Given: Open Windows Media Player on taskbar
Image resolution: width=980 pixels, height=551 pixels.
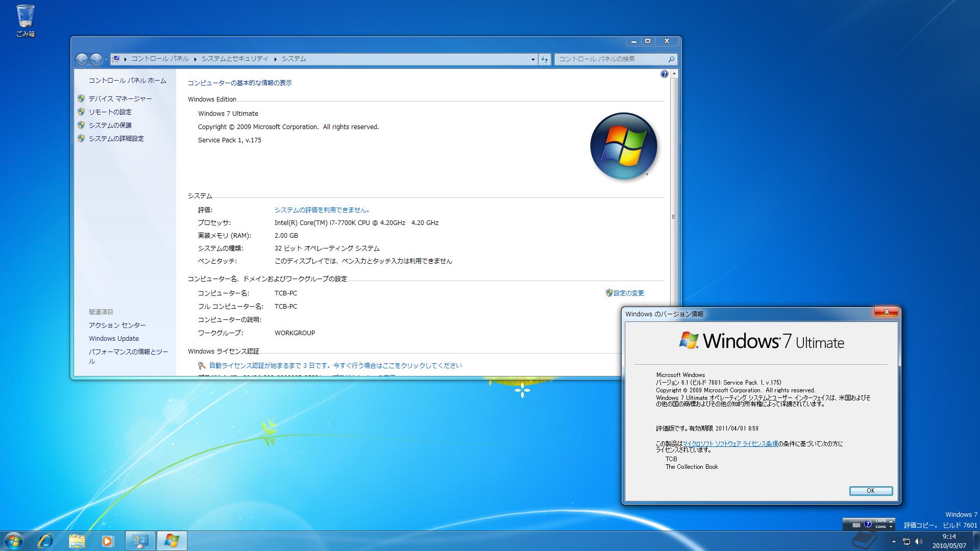Looking at the screenshot, I should tap(107, 541).
